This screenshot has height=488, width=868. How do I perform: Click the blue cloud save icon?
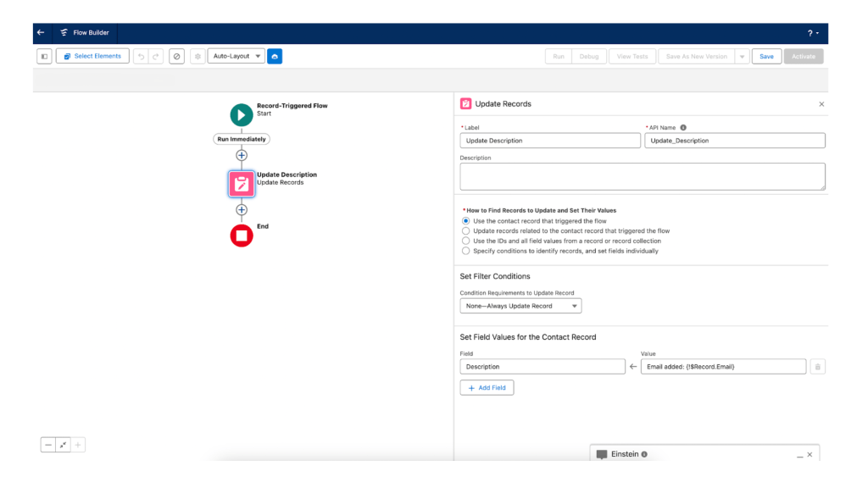pyautogui.click(x=275, y=56)
